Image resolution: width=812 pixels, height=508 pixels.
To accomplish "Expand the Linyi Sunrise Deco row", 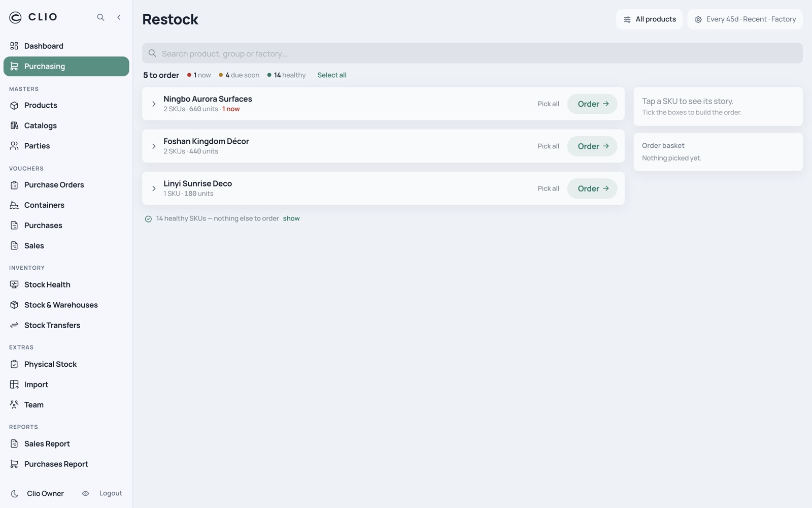I will coord(154,188).
